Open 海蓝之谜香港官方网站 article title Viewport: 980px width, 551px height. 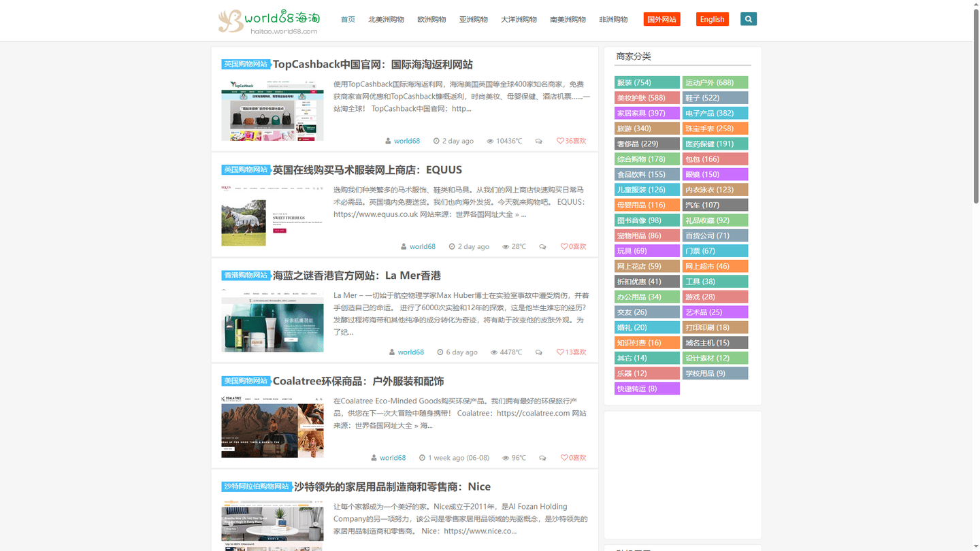[357, 275]
